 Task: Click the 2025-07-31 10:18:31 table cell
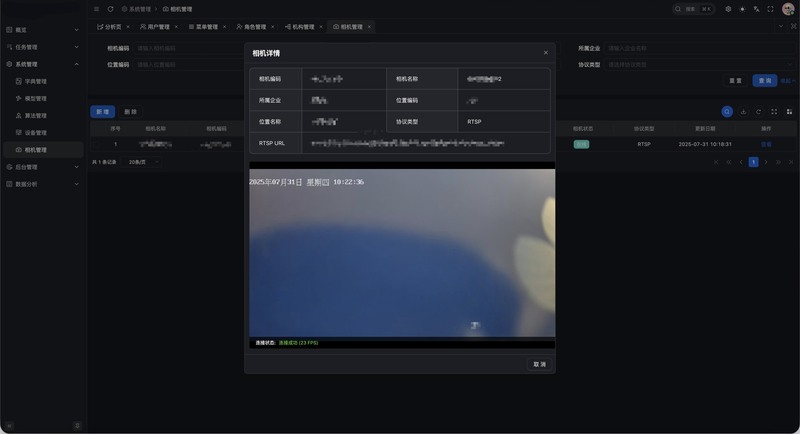(705, 144)
